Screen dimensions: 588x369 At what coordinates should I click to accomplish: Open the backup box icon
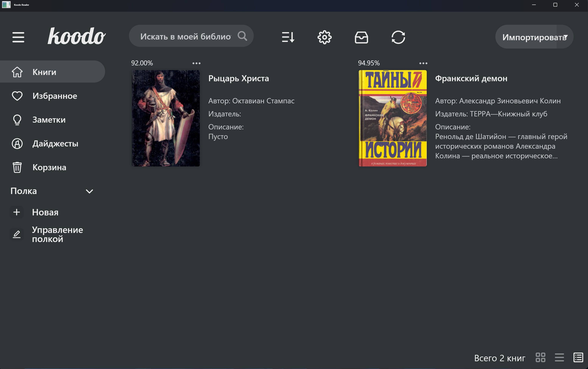[x=361, y=37]
